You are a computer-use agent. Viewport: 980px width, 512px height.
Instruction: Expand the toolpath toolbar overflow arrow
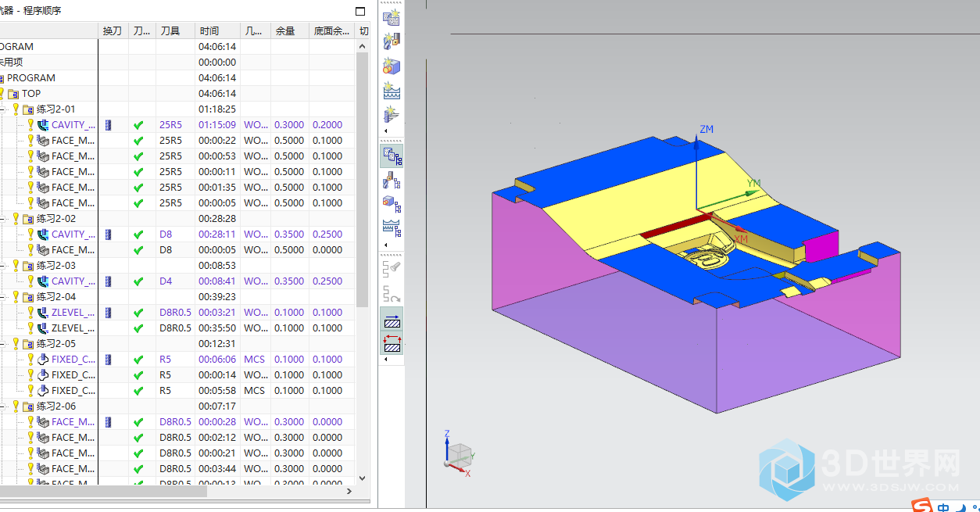[384, 359]
